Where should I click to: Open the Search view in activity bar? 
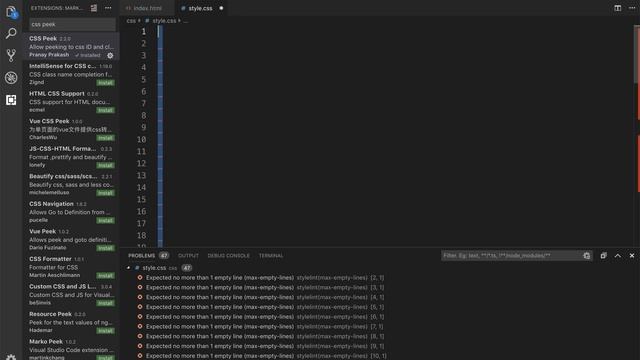11,33
